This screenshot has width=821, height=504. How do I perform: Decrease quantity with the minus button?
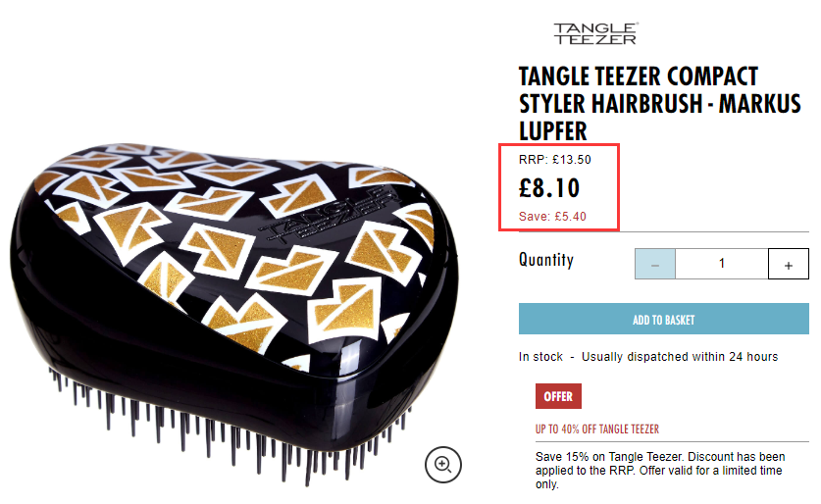655,264
